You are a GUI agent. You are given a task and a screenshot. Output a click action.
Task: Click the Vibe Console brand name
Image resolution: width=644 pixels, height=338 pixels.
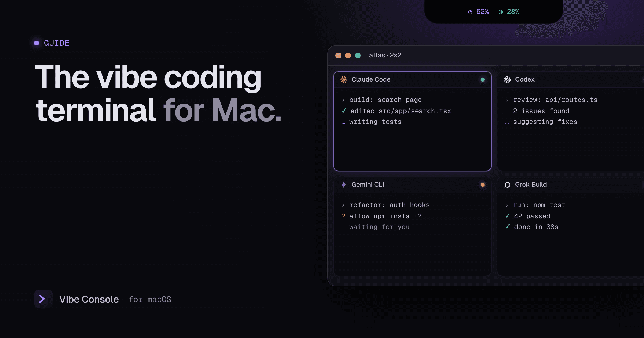[x=89, y=299]
